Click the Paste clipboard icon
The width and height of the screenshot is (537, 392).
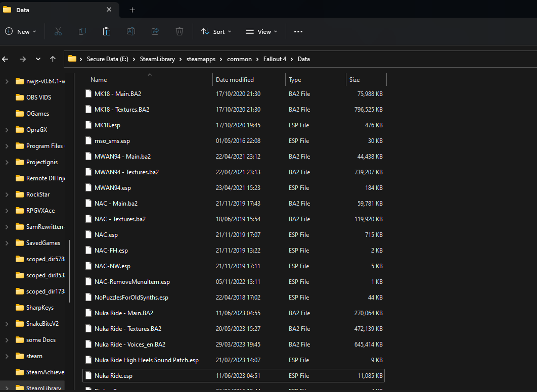(107, 31)
